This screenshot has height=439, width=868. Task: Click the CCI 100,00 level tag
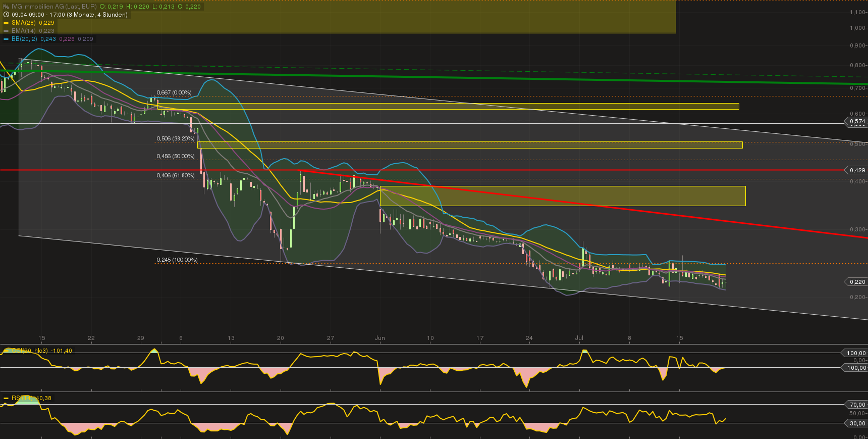[x=855, y=353]
